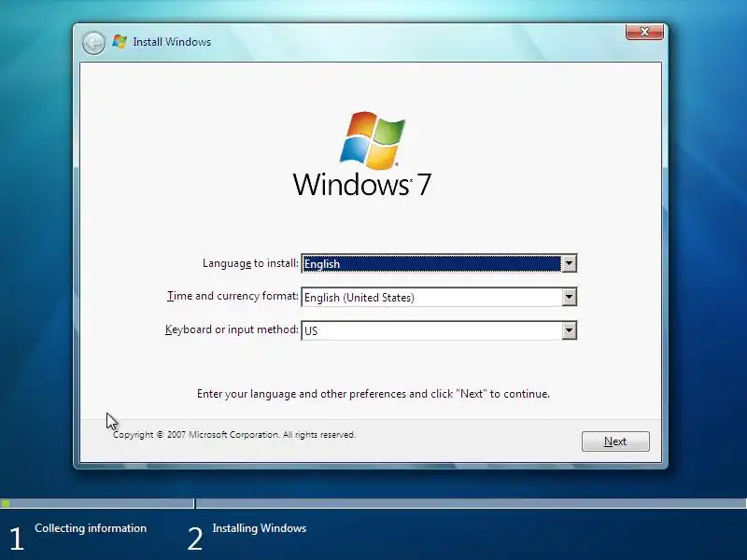The width and height of the screenshot is (747, 560).
Task: Click the setup progress bar at the bottom
Action: point(373,503)
